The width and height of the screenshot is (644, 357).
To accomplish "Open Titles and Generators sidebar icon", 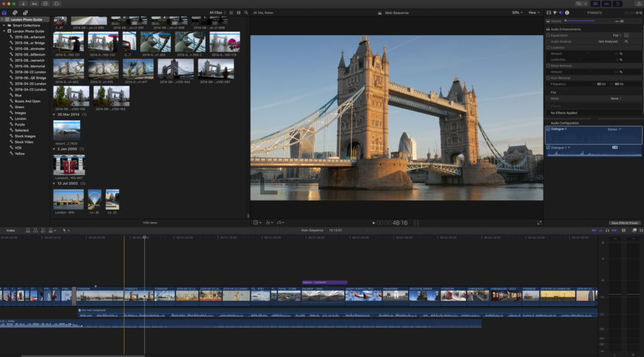I will coord(25,13).
